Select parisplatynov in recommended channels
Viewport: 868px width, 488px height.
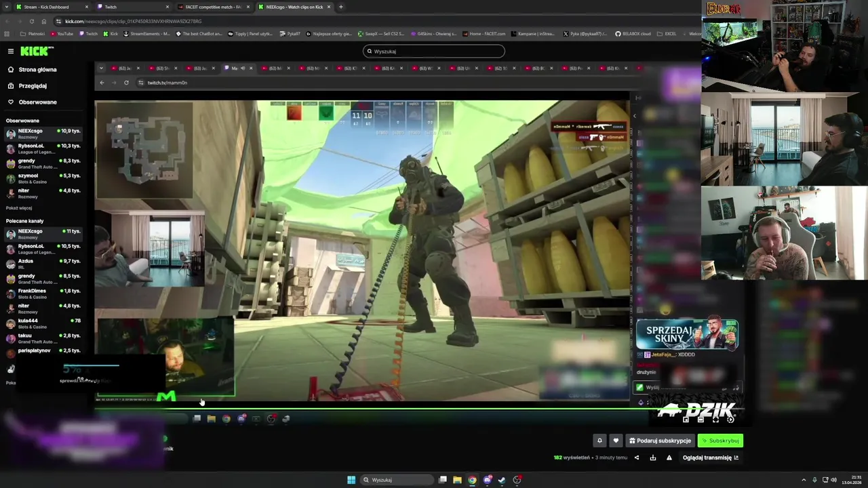(43, 352)
